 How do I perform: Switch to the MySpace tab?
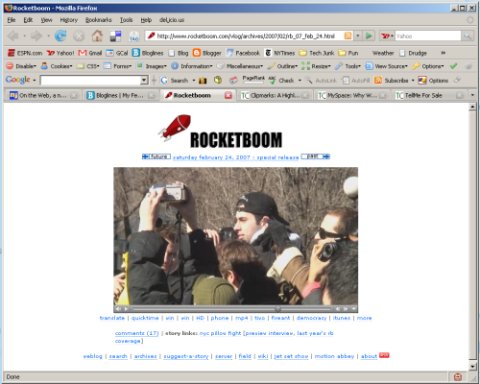[x=352, y=96]
